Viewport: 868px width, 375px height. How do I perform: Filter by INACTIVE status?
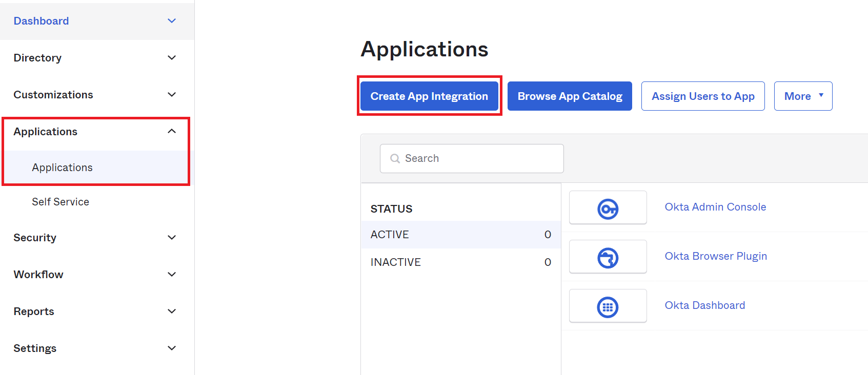pyautogui.click(x=461, y=262)
